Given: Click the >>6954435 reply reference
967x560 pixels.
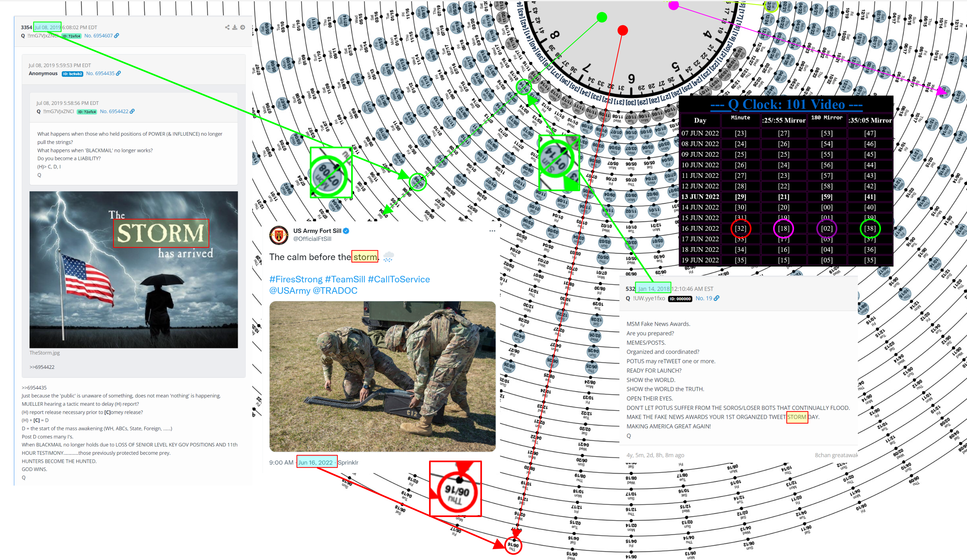Looking at the screenshot, I should click(x=34, y=388).
